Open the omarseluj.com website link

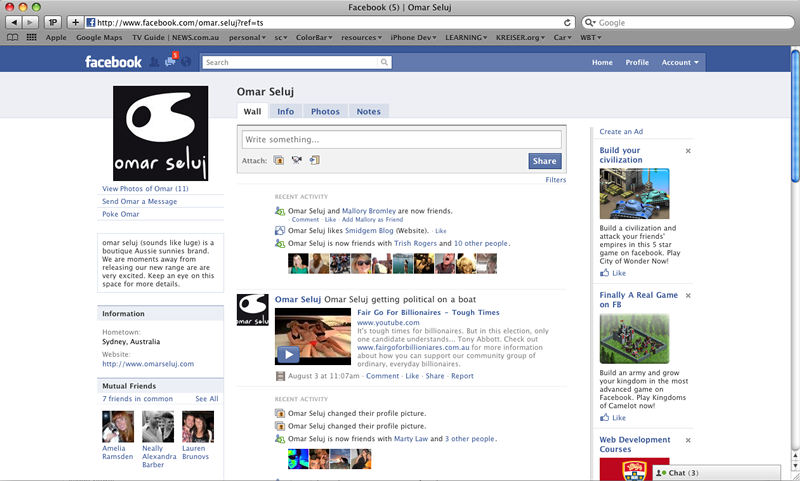pos(148,364)
